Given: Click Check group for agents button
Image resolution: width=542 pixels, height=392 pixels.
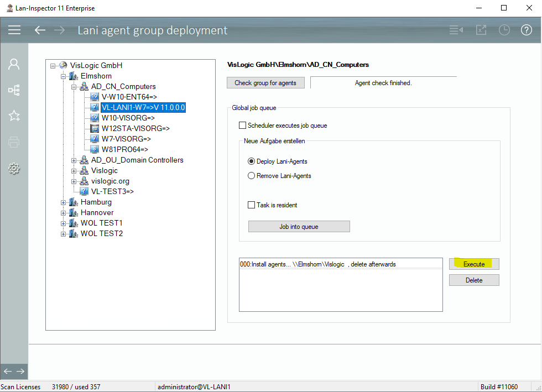Looking at the screenshot, I should (265, 83).
